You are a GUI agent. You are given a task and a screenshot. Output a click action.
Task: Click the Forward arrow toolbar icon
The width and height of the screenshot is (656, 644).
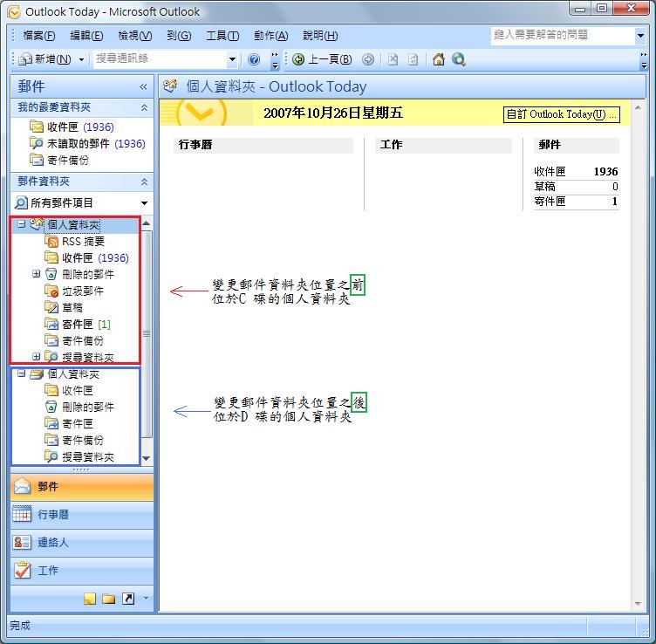(x=368, y=59)
